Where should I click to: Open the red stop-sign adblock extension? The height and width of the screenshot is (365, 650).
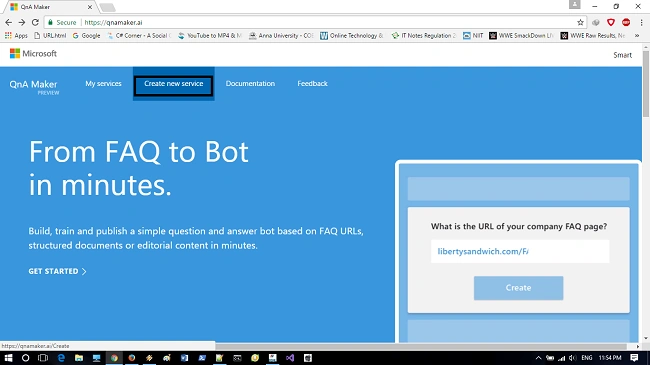[x=626, y=22]
